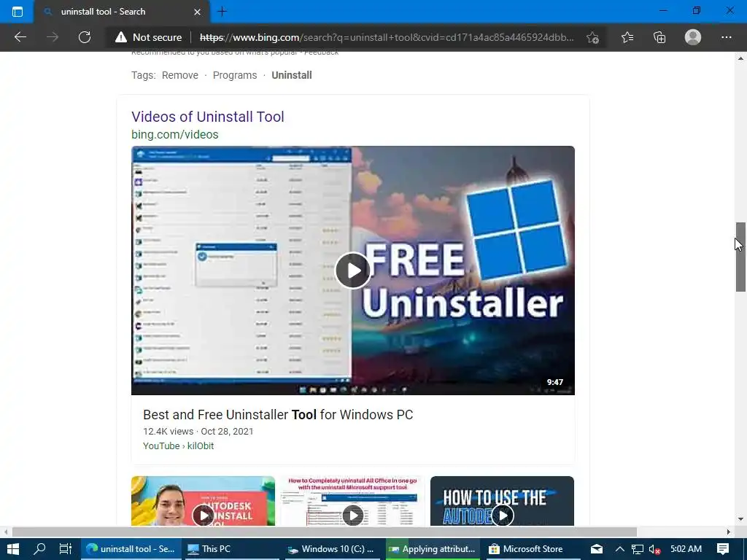Image resolution: width=747 pixels, height=560 pixels.
Task: Open Settings and more menu
Action: pos(726,37)
